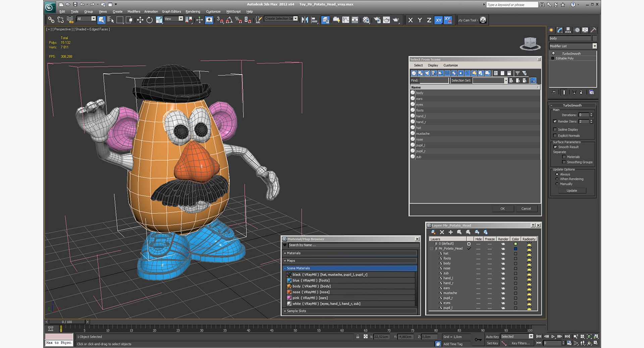Screen dimensions: 644x348
Task: Open Render Setup icon
Action: tap(377, 20)
